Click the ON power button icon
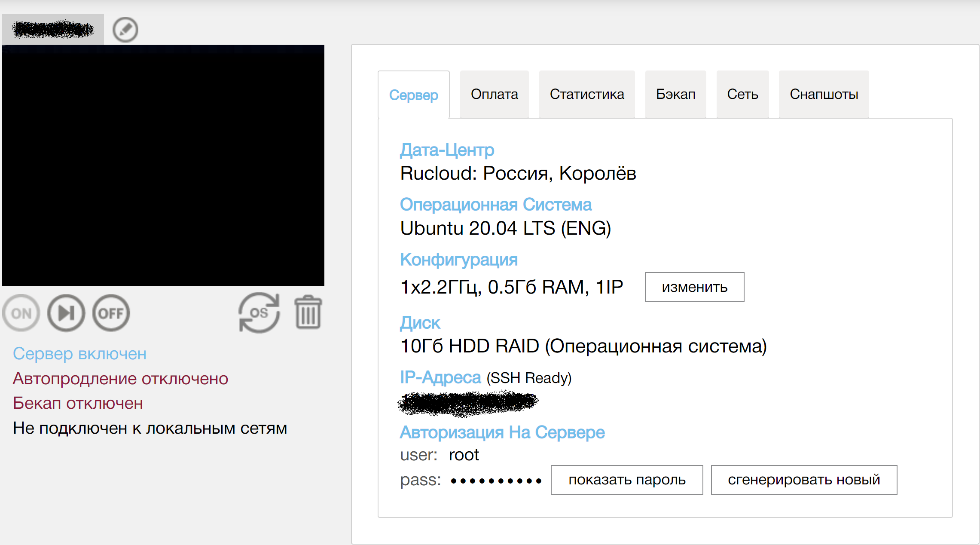The height and width of the screenshot is (545, 980). coord(21,313)
